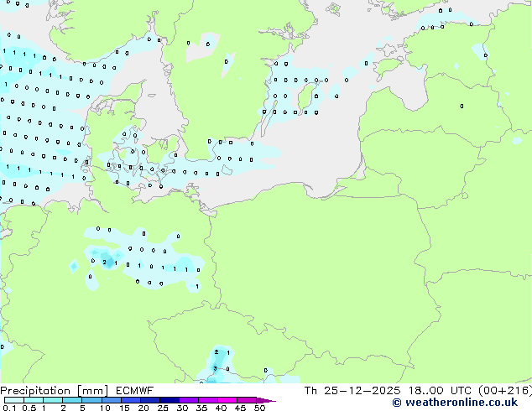This screenshot has width=532, height=411.
Task: Click the legend label '0.1'
Action: click(x=9, y=408)
